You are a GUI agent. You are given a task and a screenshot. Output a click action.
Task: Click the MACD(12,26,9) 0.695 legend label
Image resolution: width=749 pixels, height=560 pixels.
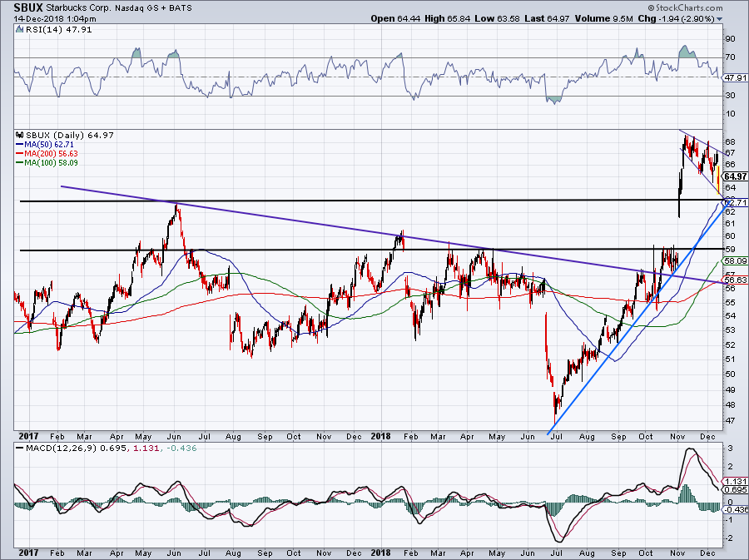(77, 448)
